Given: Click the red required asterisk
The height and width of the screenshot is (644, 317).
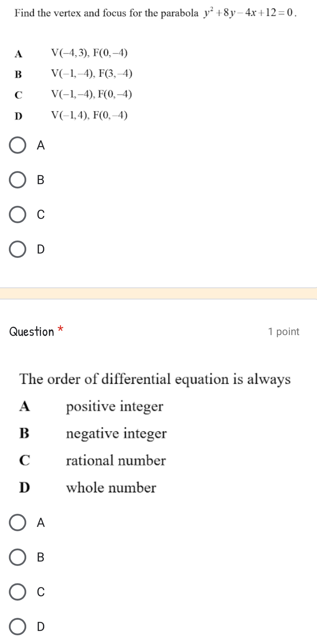Looking at the screenshot, I should click(x=60, y=329).
